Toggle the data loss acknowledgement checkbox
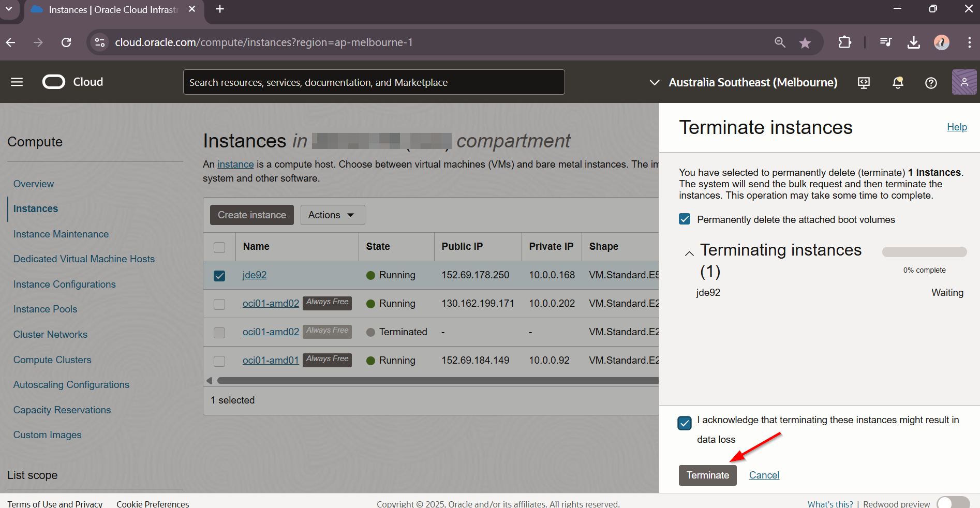 coord(685,423)
